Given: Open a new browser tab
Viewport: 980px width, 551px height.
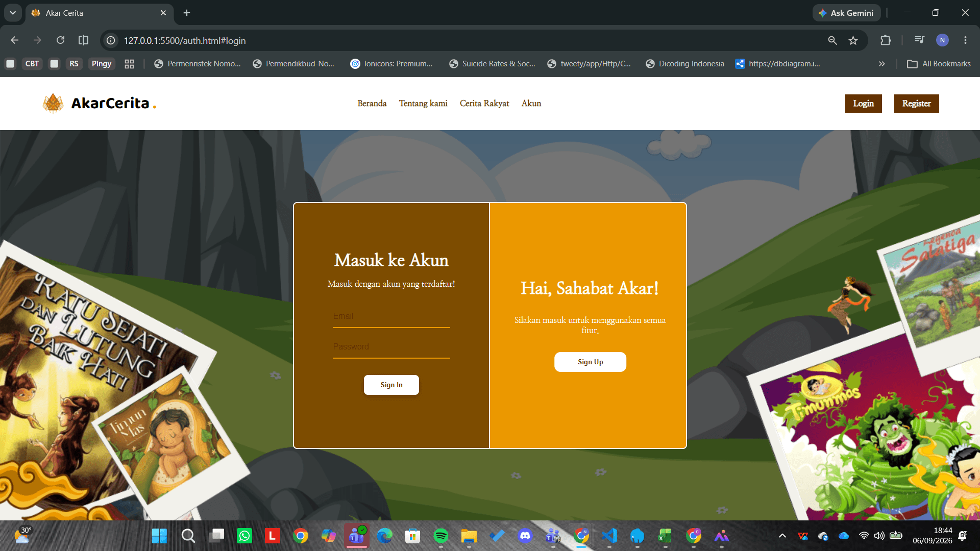Looking at the screenshot, I should [187, 13].
